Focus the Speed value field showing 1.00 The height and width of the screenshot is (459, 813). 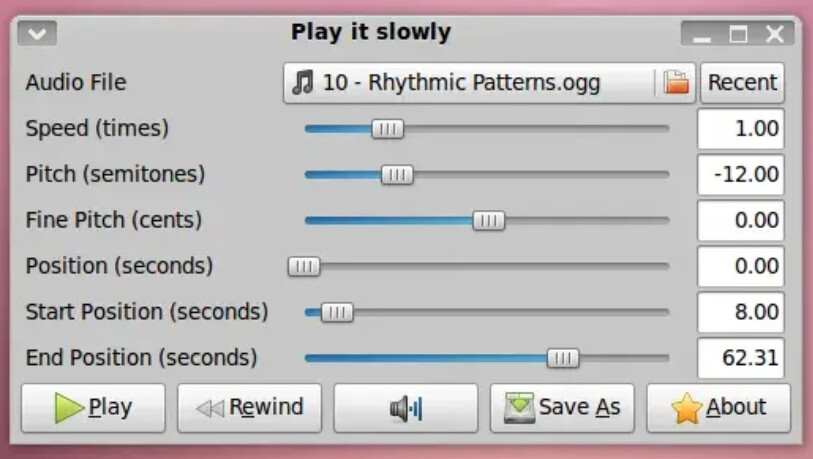(x=740, y=129)
